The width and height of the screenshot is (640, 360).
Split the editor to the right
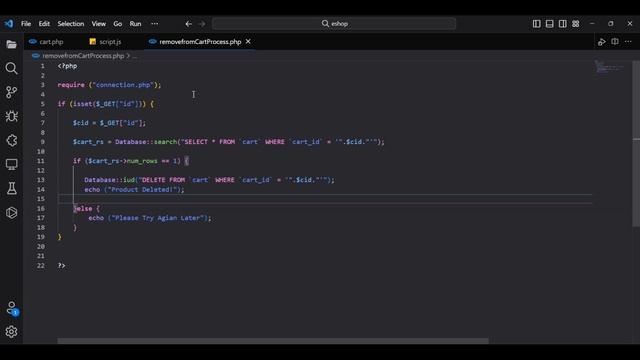(x=615, y=42)
